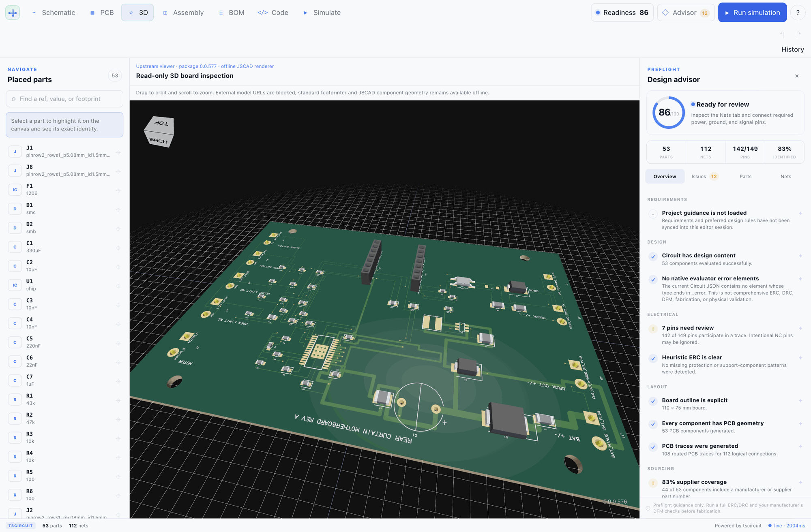The height and width of the screenshot is (532, 811).
Task: Click the redo arrow icon
Action: (x=798, y=35)
